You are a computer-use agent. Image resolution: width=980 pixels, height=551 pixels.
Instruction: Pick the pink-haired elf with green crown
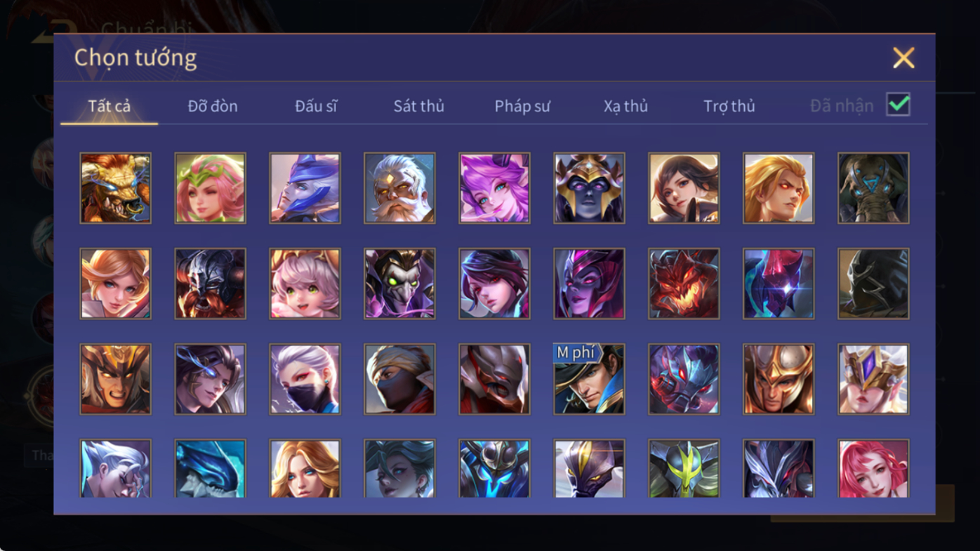click(210, 188)
